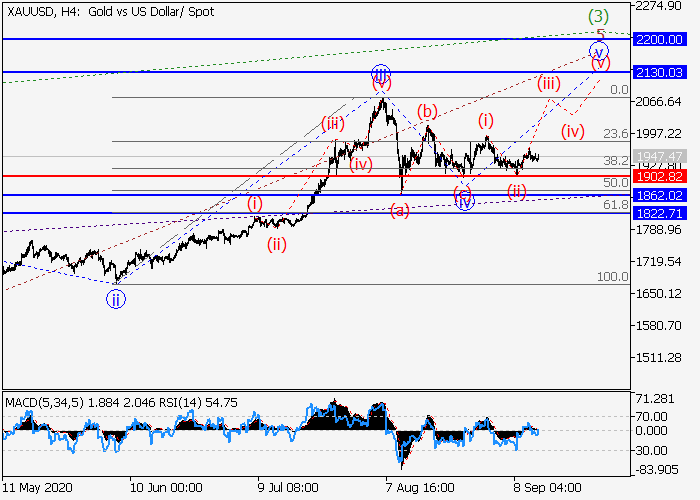Select the 100.0 Fibonacci level label
Image resolution: width=700 pixels, height=500 pixels.
[x=612, y=276]
